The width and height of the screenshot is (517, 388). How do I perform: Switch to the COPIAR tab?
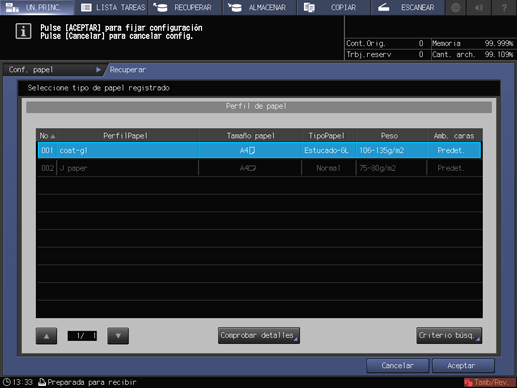point(334,7)
